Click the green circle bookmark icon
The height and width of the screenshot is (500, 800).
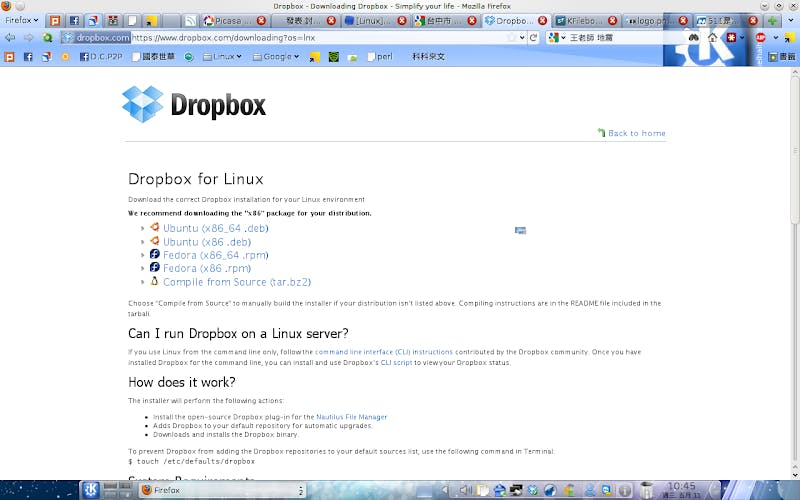tap(189, 57)
